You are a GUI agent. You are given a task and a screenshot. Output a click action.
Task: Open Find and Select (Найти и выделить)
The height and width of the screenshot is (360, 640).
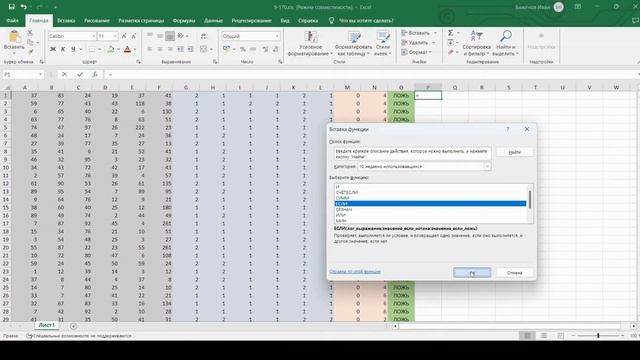(x=505, y=44)
